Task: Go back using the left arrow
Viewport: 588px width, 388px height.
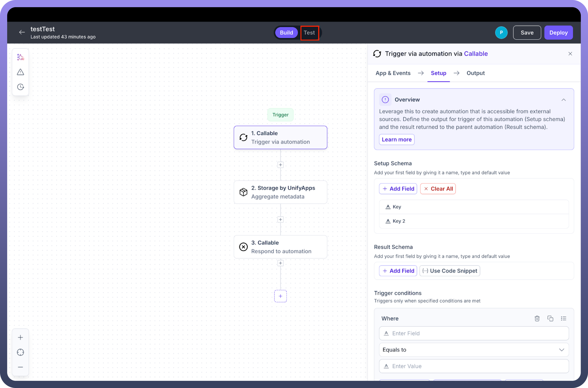Action: tap(22, 32)
